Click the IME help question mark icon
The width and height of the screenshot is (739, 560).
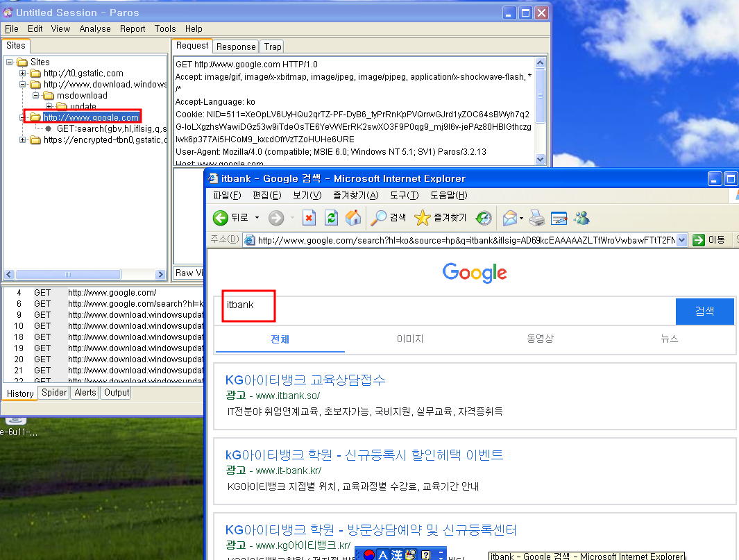[x=425, y=555]
